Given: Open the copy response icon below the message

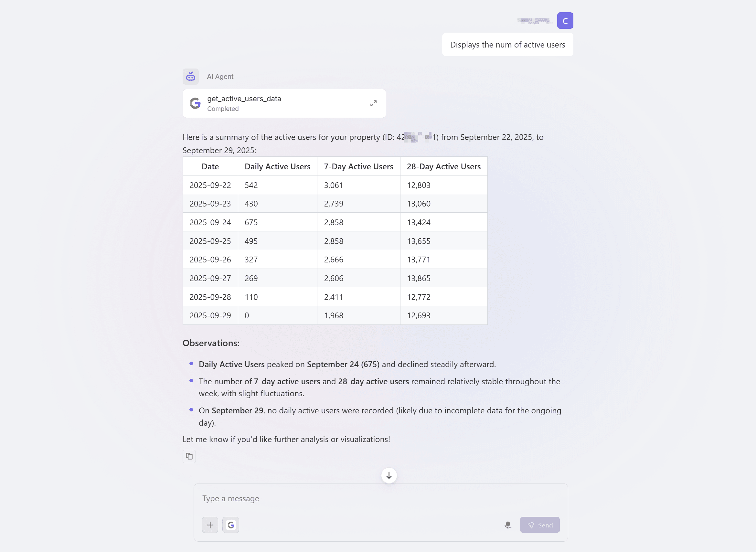Looking at the screenshot, I should [x=189, y=456].
